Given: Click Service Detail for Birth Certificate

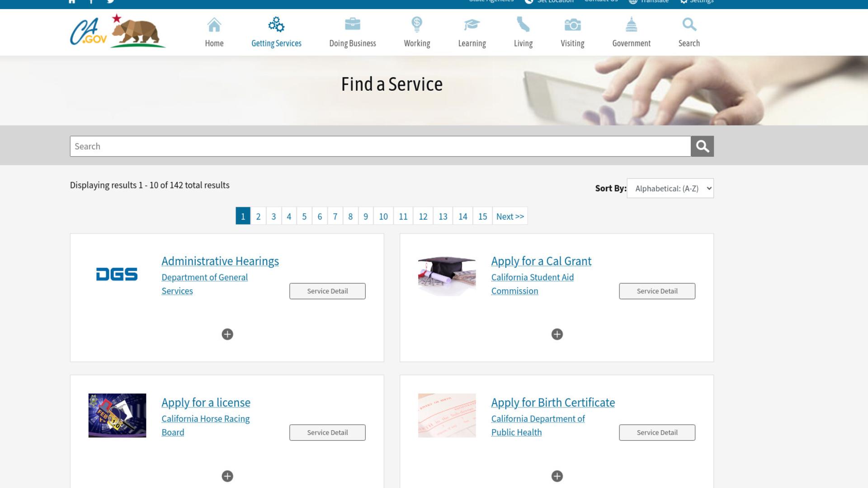Looking at the screenshot, I should [657, 432].
